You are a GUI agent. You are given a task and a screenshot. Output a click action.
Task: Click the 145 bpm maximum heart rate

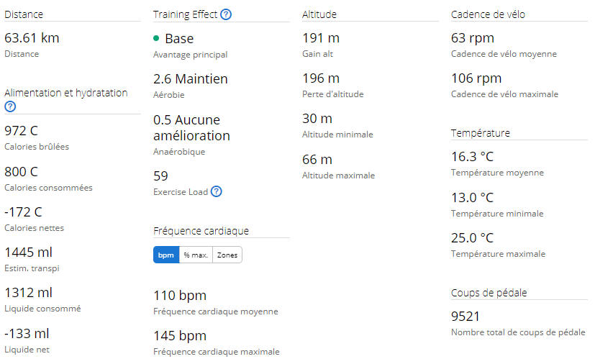(180, 336)
